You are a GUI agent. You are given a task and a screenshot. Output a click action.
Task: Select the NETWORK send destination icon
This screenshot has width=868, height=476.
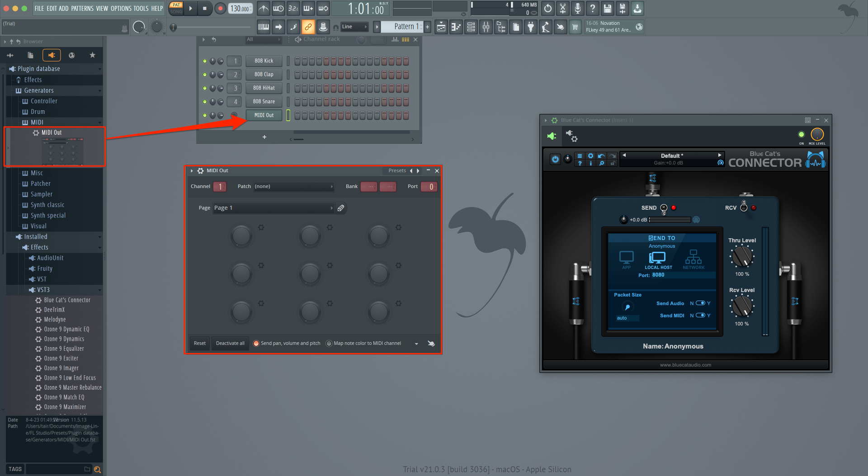pos(693,259)
